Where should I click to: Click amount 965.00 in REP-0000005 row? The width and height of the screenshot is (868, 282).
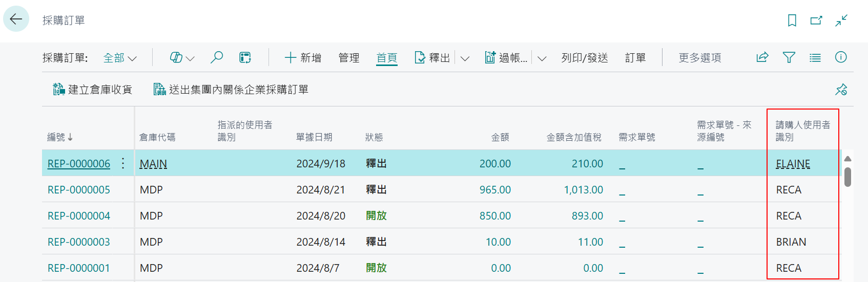[495, 190]
